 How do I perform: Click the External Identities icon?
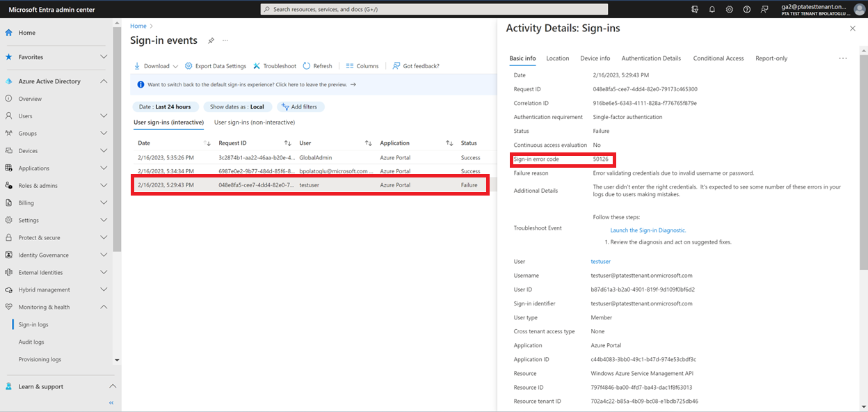pyautogui.click(x=9, y=273)
